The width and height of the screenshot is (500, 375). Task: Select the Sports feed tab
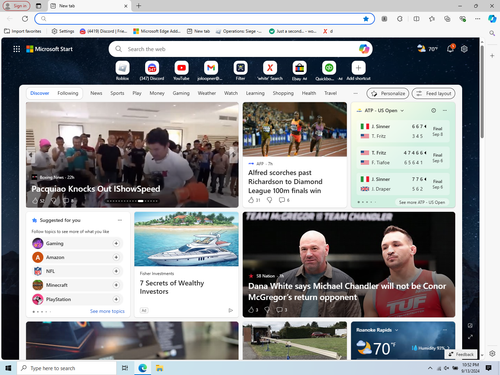(x=117, y=93)
